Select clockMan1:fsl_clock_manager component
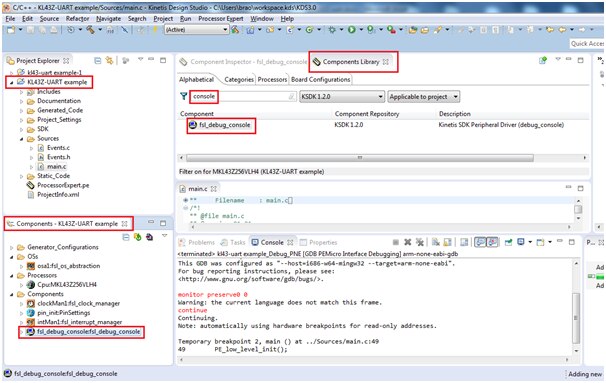 78,303
